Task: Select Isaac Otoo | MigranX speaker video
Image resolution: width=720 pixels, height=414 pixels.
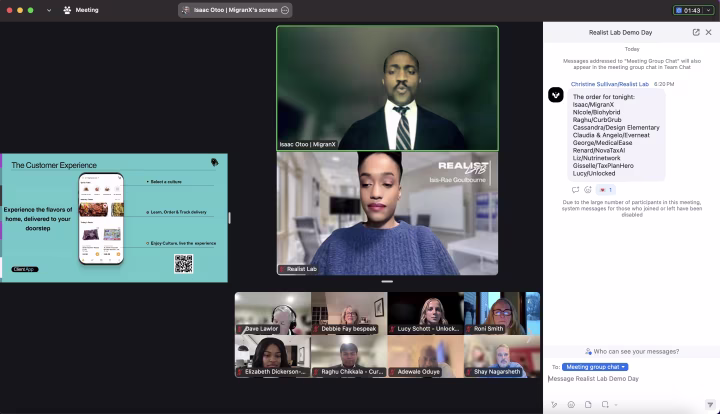Action: click(387, 88)
